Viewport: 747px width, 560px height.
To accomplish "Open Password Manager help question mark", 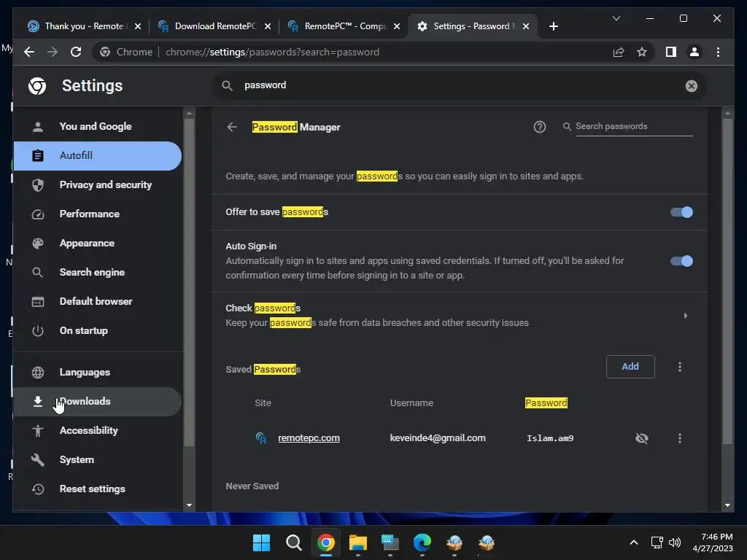I will pos(539,127).
